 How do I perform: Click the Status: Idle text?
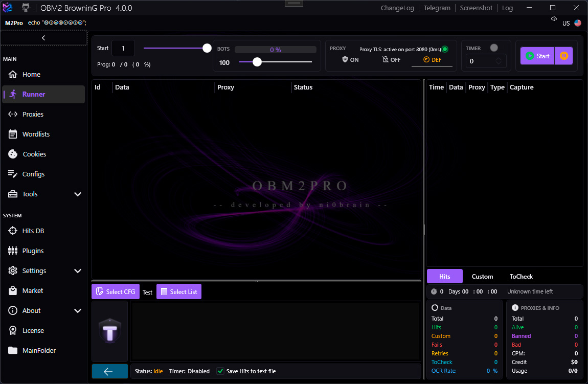pos(149,371)
